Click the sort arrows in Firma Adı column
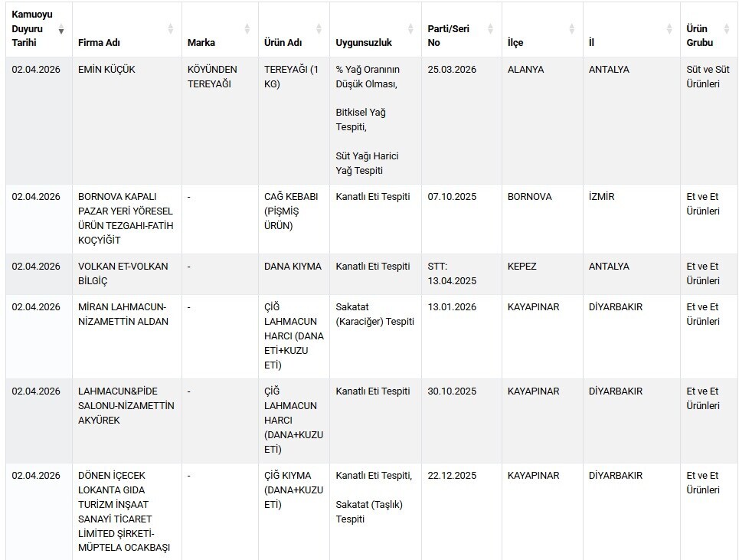The width and height of the screenshot is (739, 560). pos(171,29)
